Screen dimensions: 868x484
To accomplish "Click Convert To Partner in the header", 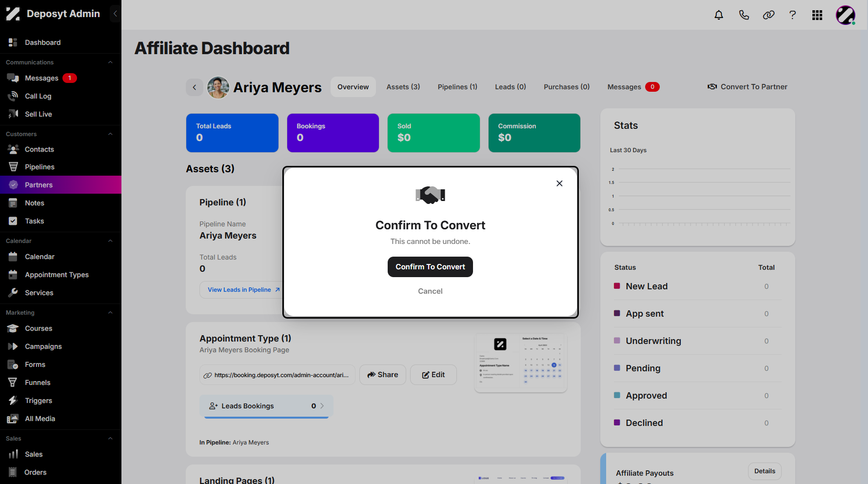I will pyautogui.click(x=748, y=87).
